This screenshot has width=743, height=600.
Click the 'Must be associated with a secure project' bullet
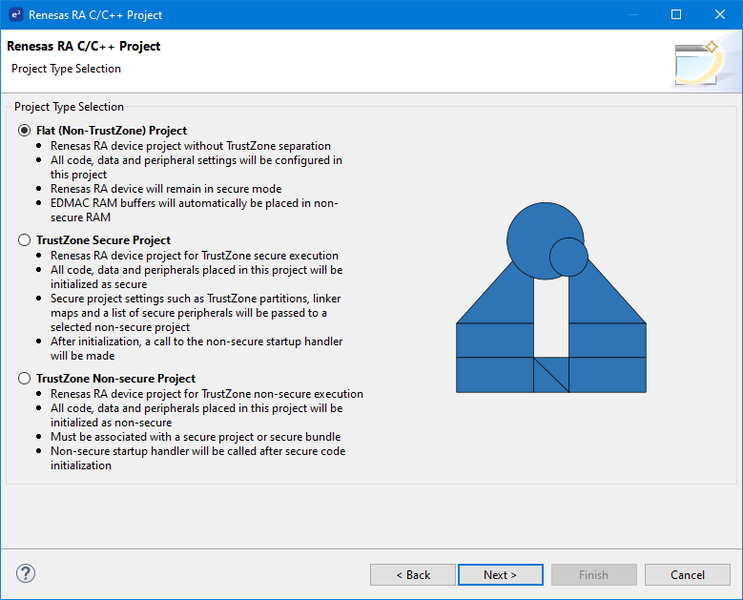[x=195, y=437]
